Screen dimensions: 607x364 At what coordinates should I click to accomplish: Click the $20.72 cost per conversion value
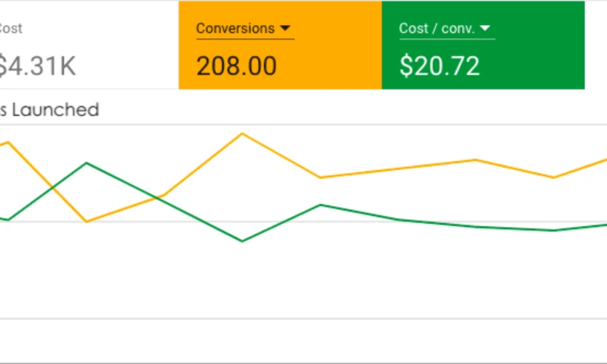click(439, 66)
